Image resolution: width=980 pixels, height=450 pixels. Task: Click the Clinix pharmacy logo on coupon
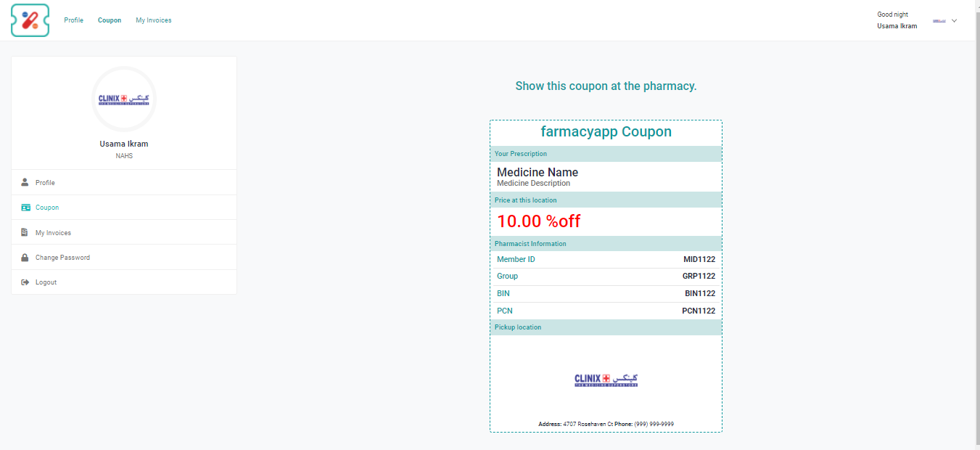coord(606,380)
